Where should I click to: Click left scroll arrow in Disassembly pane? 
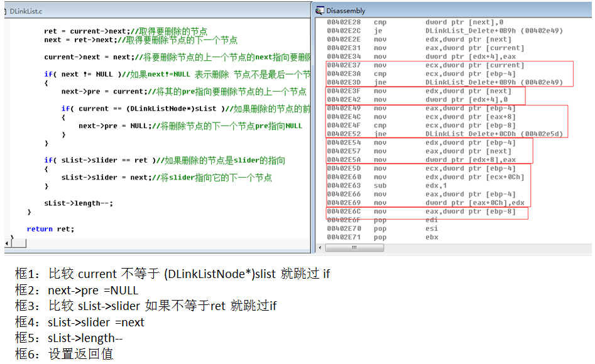tap(320, 248)
